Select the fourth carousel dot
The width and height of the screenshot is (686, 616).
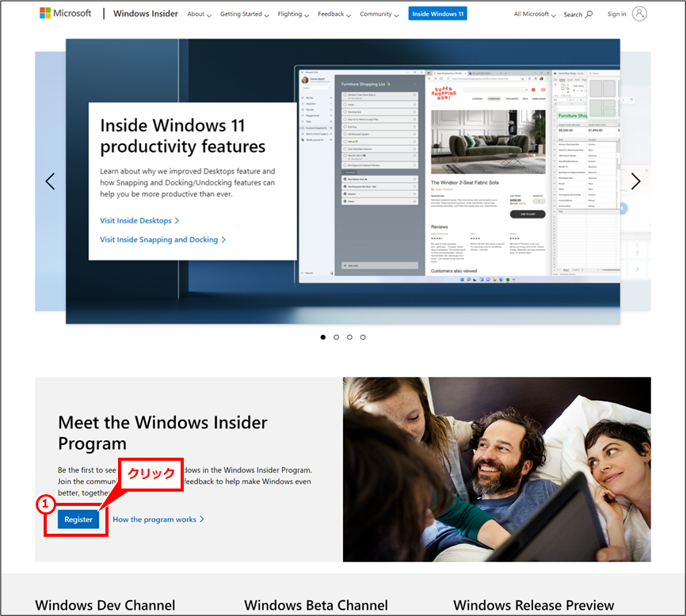click(x=363, y=337)
